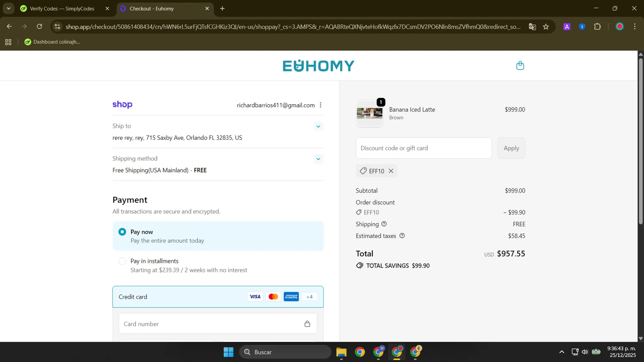Click the Euhomy logo
This screenshot has width=644, height=362.
pos(319,66)
